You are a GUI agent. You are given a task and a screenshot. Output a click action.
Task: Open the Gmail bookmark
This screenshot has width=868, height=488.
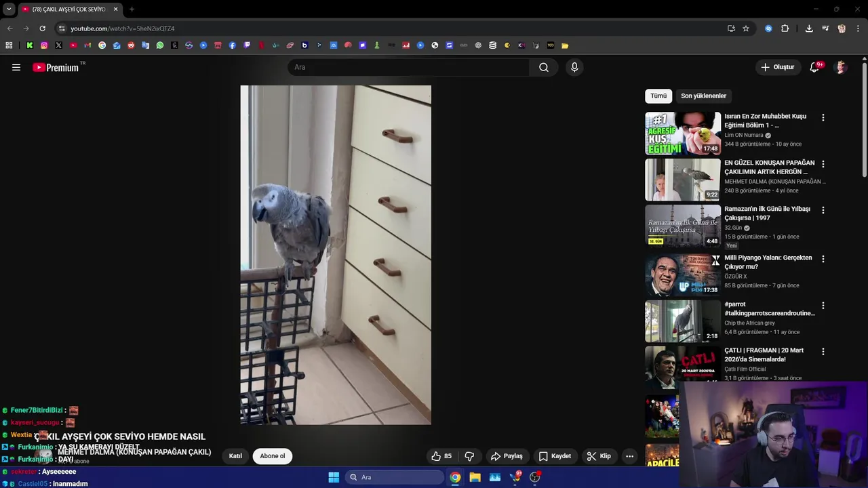coord(87,45)
